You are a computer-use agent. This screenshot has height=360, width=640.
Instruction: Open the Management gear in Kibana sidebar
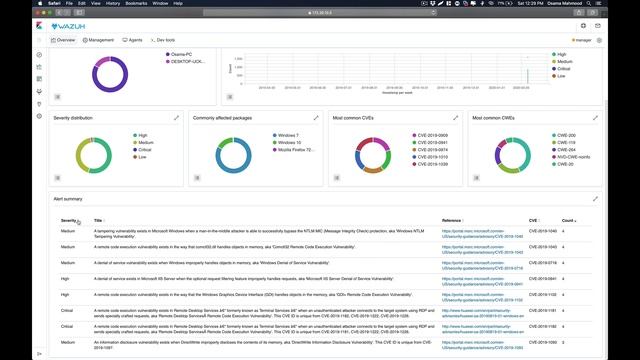tap(39, 116)
